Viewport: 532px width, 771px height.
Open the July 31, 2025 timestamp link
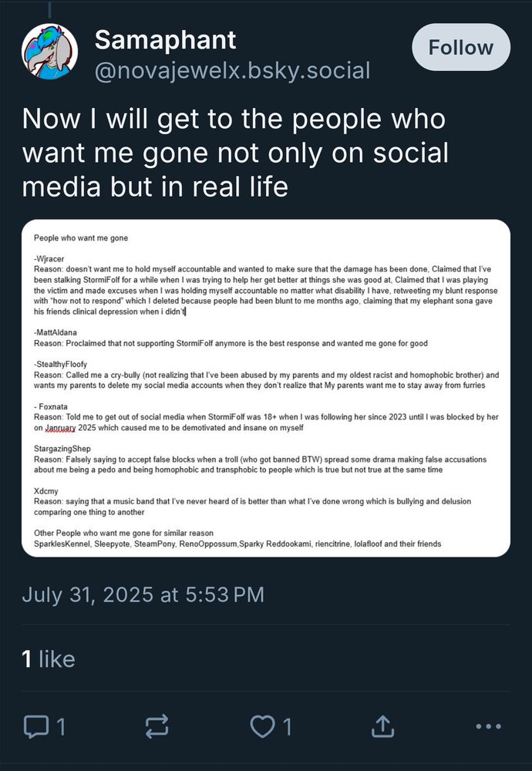pos(143,594)
